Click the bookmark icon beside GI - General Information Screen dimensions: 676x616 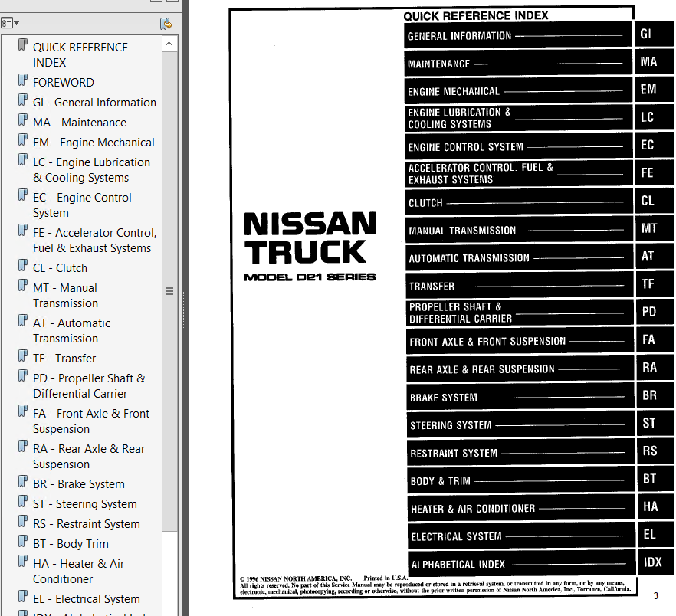click(x=23, y=100)
